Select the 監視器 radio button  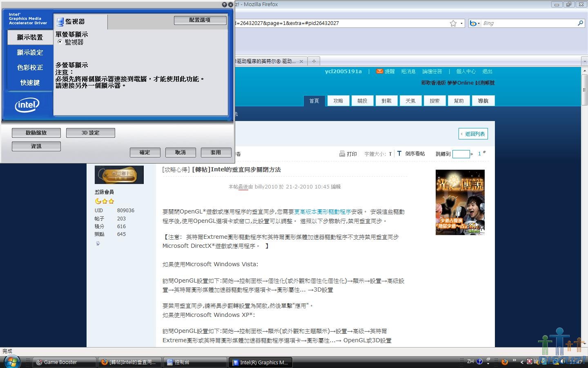[60, 42]
